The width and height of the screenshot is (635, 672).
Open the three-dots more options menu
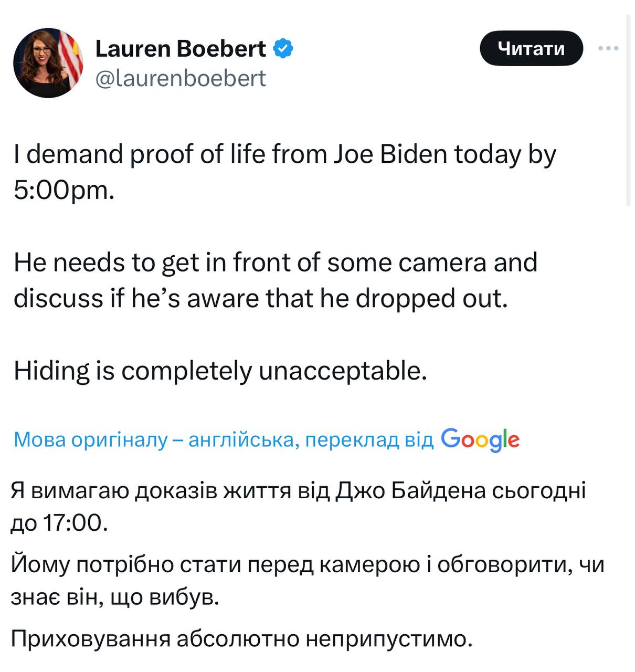coord(608,48)
